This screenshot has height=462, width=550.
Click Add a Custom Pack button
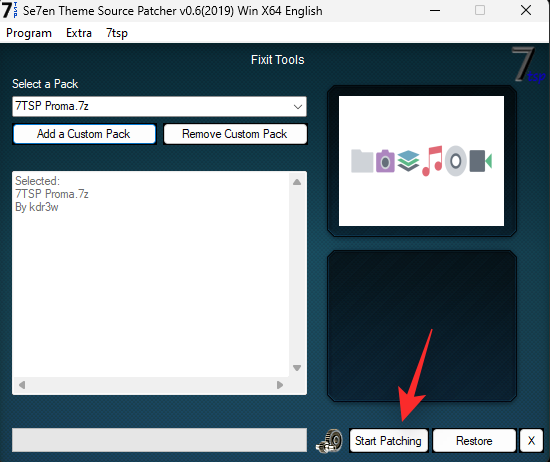(84, 134)
